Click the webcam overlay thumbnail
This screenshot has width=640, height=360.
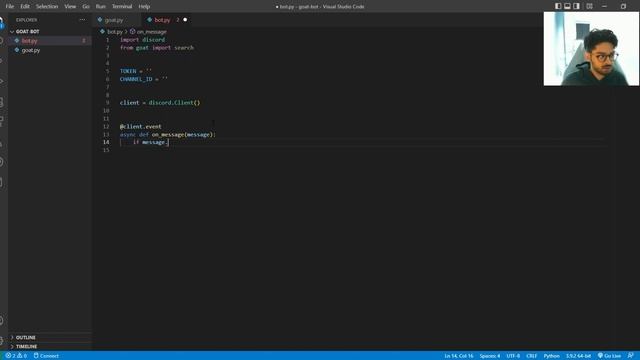point(591,49)
